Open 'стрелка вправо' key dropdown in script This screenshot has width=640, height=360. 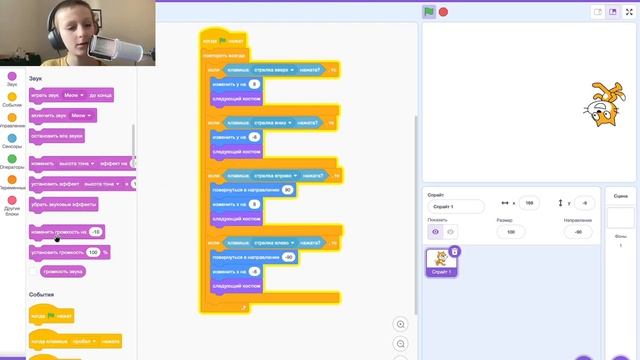[x=275, y=176]
